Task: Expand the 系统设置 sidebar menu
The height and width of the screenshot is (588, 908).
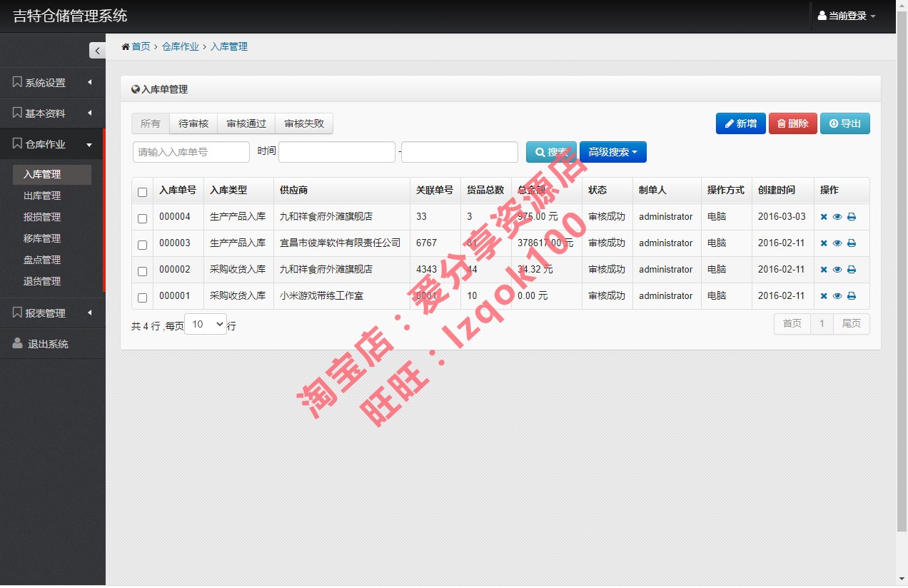Action: click(x=53, y=83)
